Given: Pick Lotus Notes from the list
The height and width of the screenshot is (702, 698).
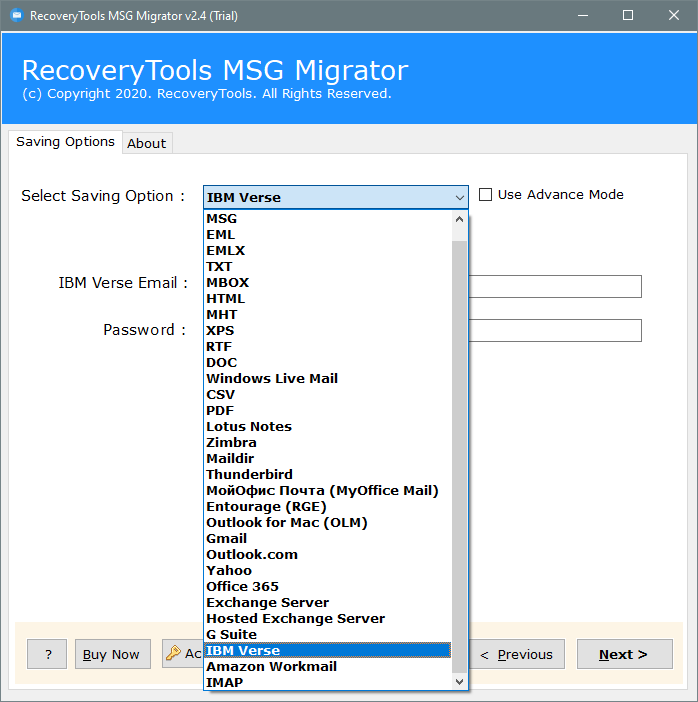Looking at the screenshot, I should [x=328, y=427].
